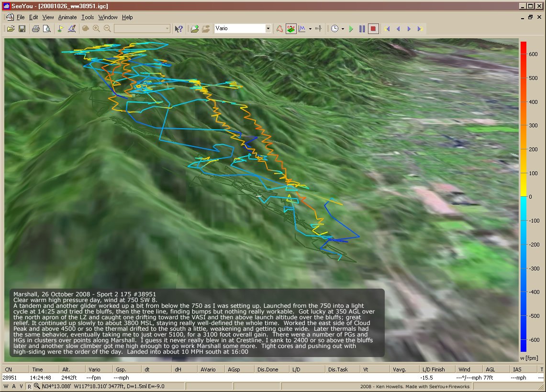The image size is (546, 392).
Task: Toggle the R button in status bar
Action: [29, 386]
